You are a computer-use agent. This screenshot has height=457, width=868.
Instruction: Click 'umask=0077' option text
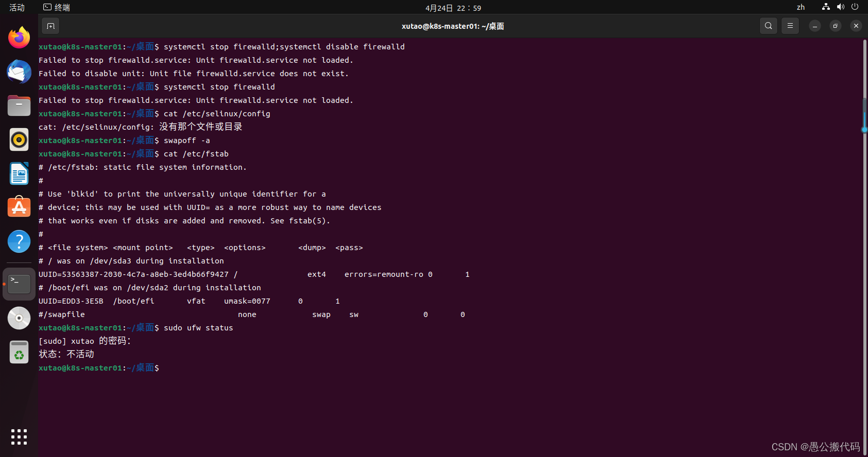247,301
